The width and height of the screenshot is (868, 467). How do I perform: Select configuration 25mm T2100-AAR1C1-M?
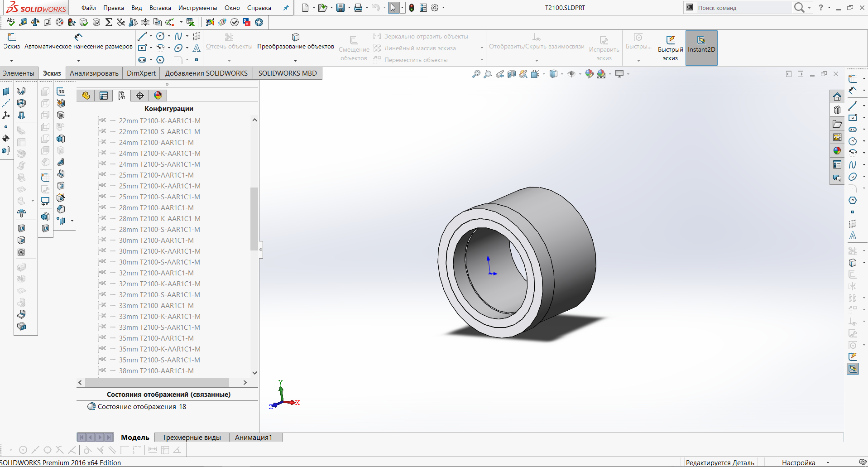pos(156,175)
